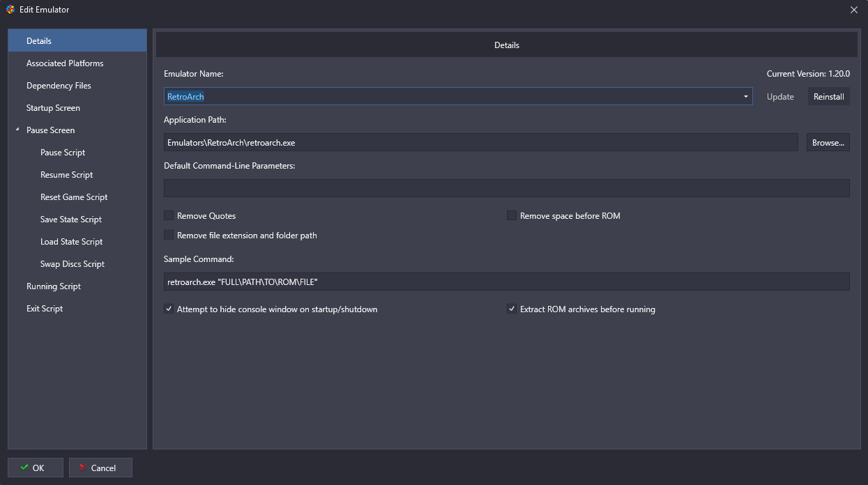Image resolution: width=868 pixels, height=485 pixels.
Task: Click the Details panel header
Action: click(506, 45)
